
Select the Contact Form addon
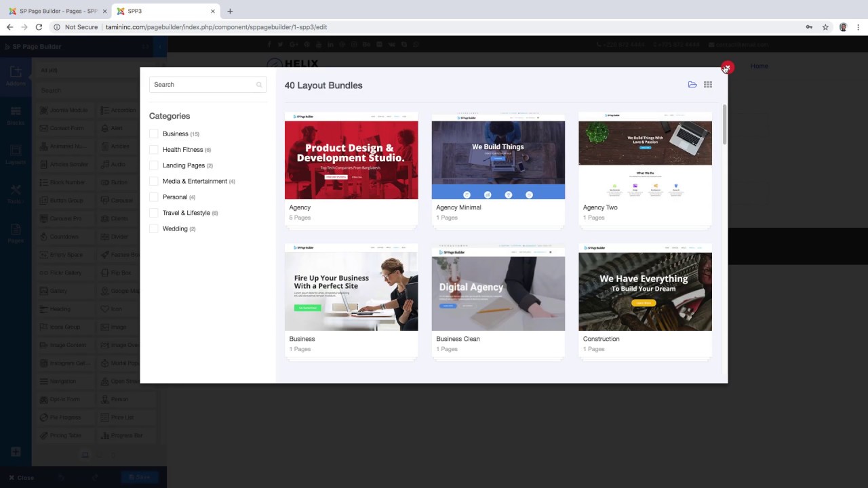pos(66,128)
